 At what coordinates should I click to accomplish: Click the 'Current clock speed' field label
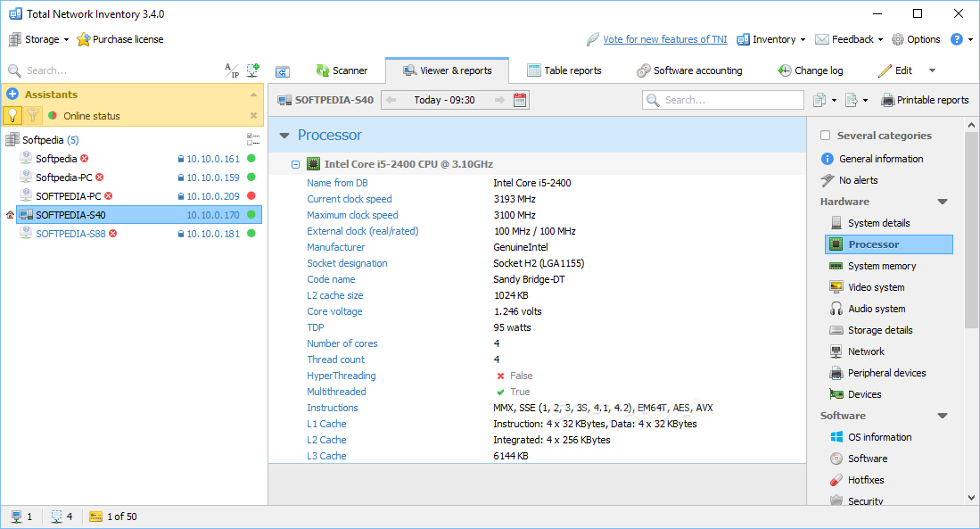pyautogui.click(x=350, y=199)
